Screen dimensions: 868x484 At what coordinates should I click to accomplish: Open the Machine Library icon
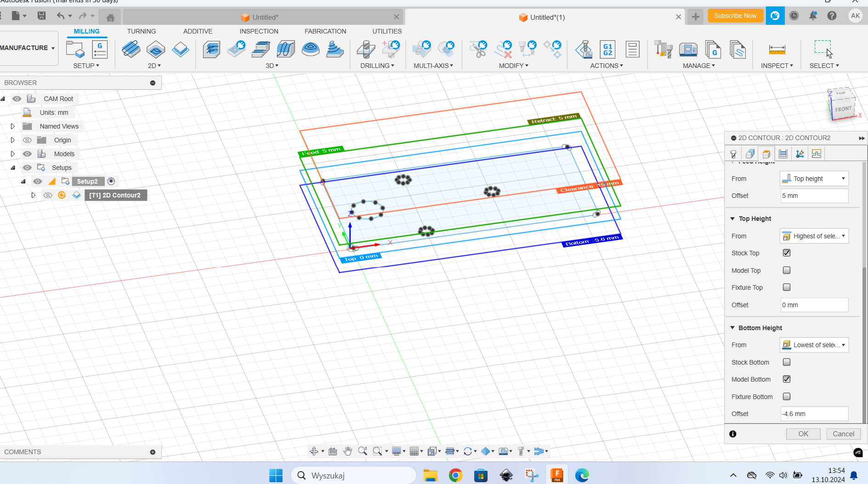(688, 49)
